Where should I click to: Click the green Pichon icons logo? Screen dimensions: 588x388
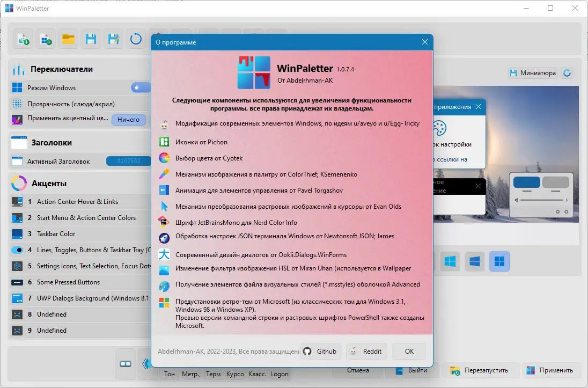coord(164,142)
